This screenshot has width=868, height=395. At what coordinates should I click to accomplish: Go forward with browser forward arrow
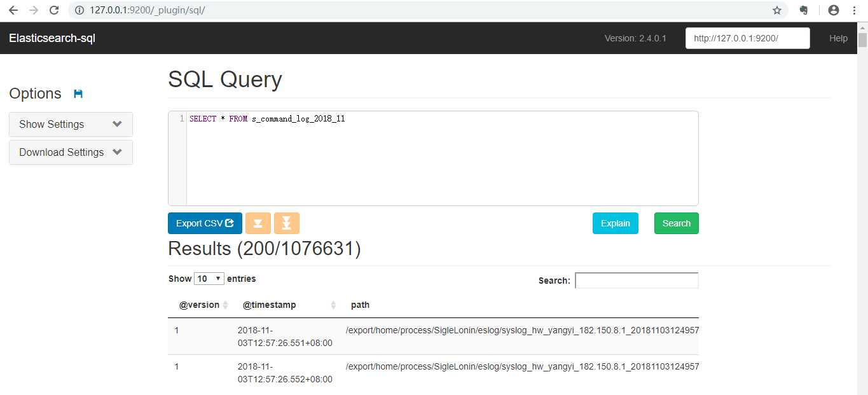pos(34,10)
